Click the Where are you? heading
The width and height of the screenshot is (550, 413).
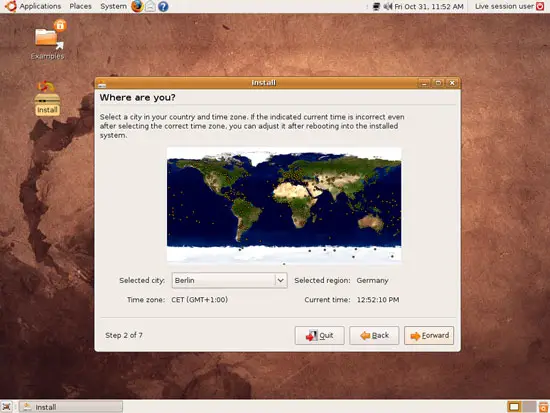(138, 98)
